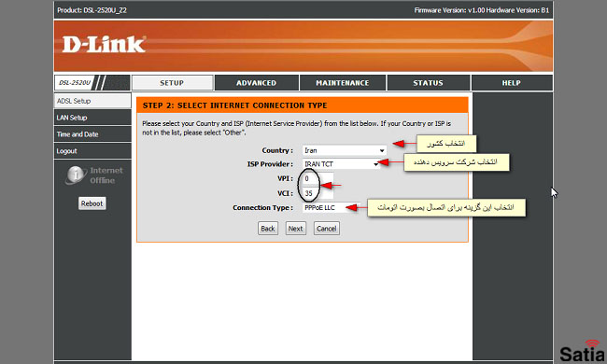Click the 'Internet Offline' status text
607x364 pixels.
tap(106, 175)
